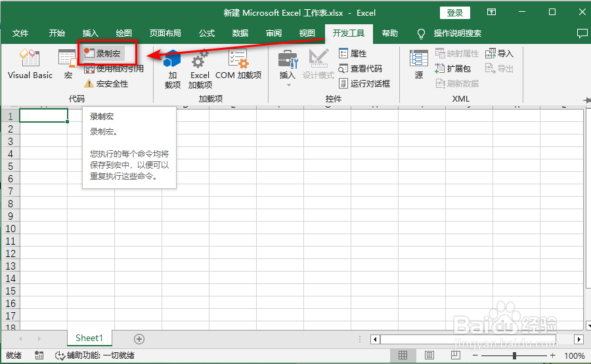Click 导出 XML export
The height and width of the screenshot is (364, 591).
pyautogui.click(x=500, y=68)
